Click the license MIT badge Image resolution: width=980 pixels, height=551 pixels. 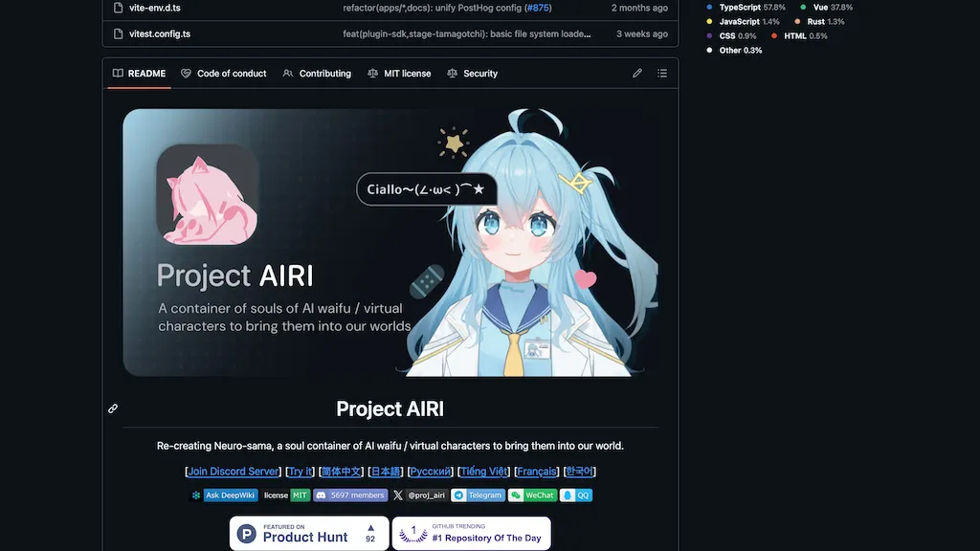[286, 496]
